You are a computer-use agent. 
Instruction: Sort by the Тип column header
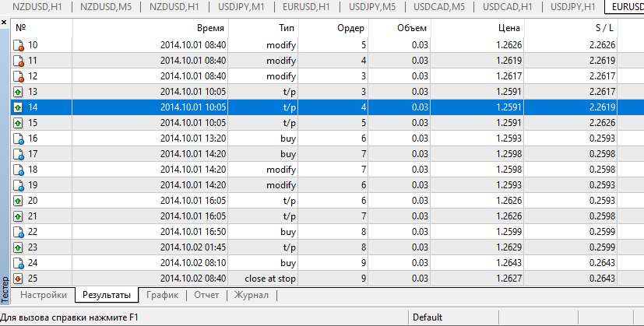(x=263, y=28)
